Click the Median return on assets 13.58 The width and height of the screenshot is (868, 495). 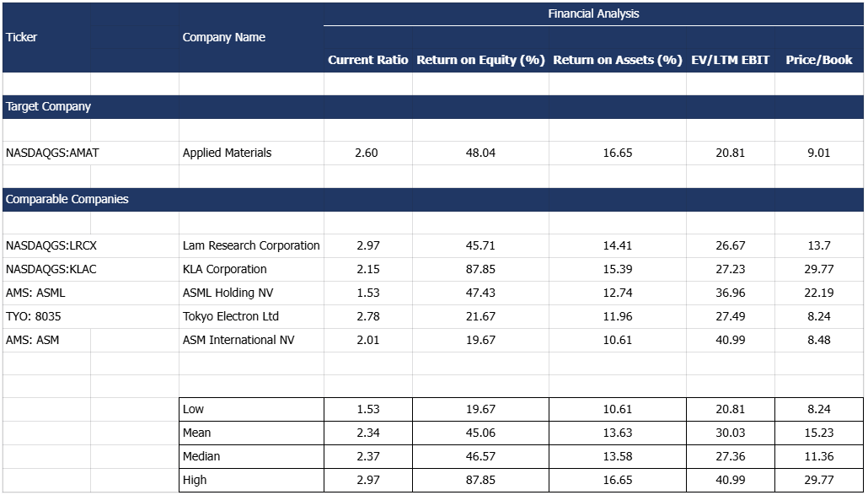tap(617, 457)
